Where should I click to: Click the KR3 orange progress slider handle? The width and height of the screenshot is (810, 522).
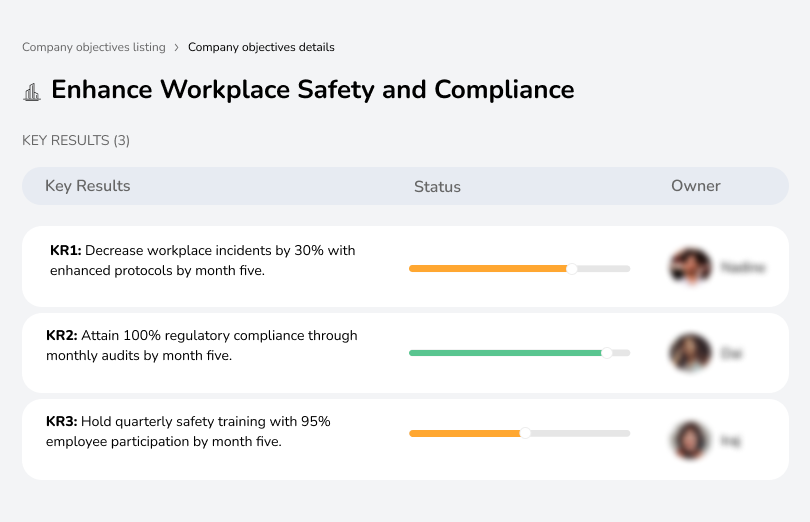[x=525, y=433]
